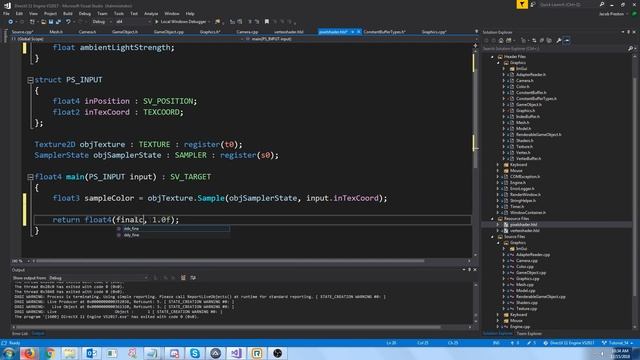Open the Analyze menu
The height and width of the screenshot is (360, 640).
pos(151,13)
